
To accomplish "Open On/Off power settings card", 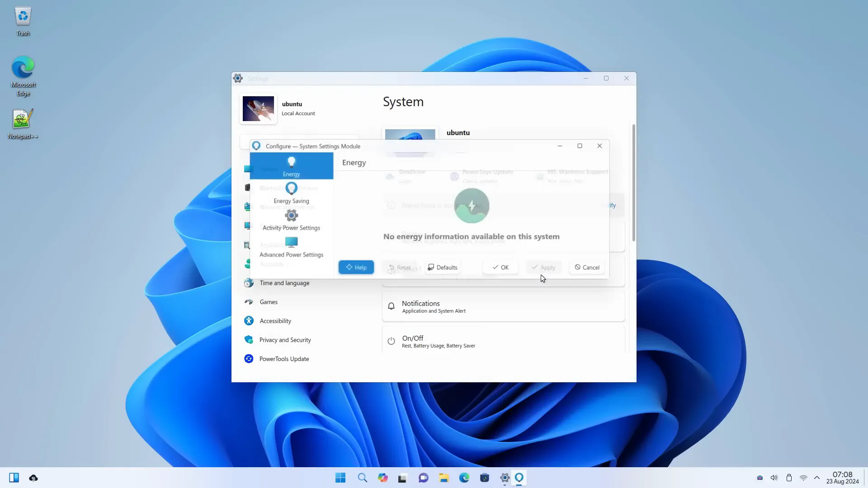I will tap(503, 340).
